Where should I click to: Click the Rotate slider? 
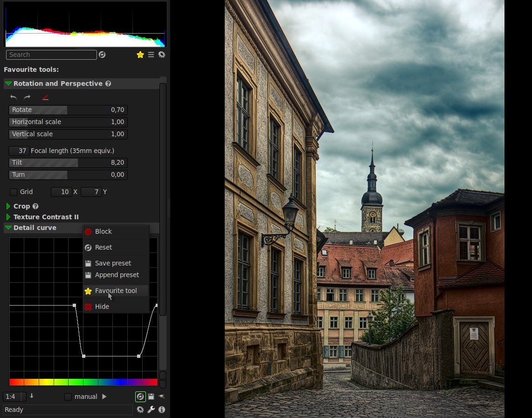click(68, 110)
